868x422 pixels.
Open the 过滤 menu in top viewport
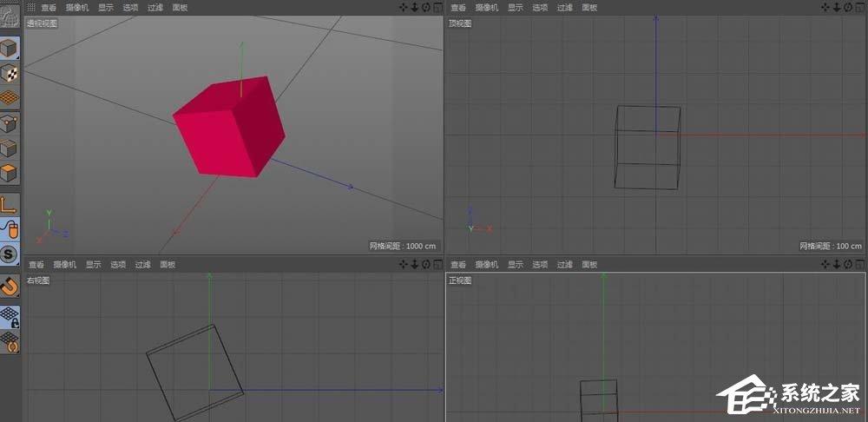pos(565,8)
